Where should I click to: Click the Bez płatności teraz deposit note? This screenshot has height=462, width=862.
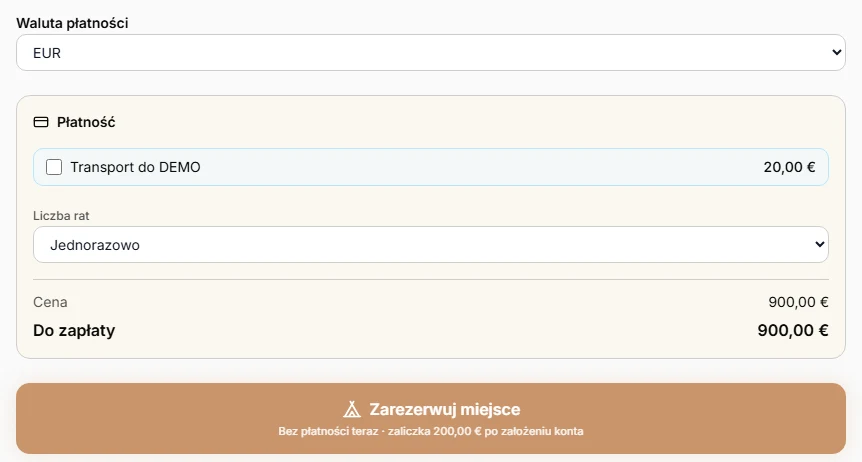[x=431, y=431]
